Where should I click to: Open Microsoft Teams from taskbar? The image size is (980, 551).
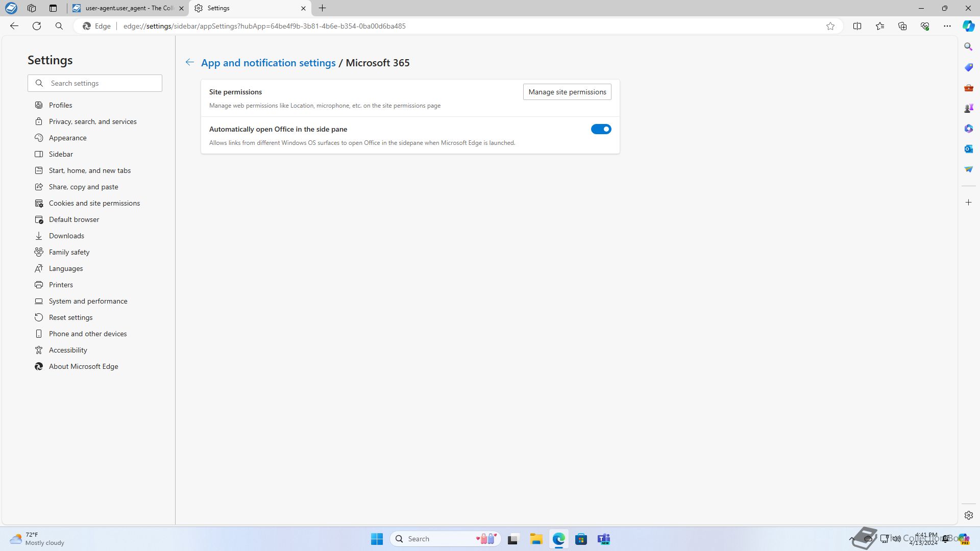click(604, 539)
